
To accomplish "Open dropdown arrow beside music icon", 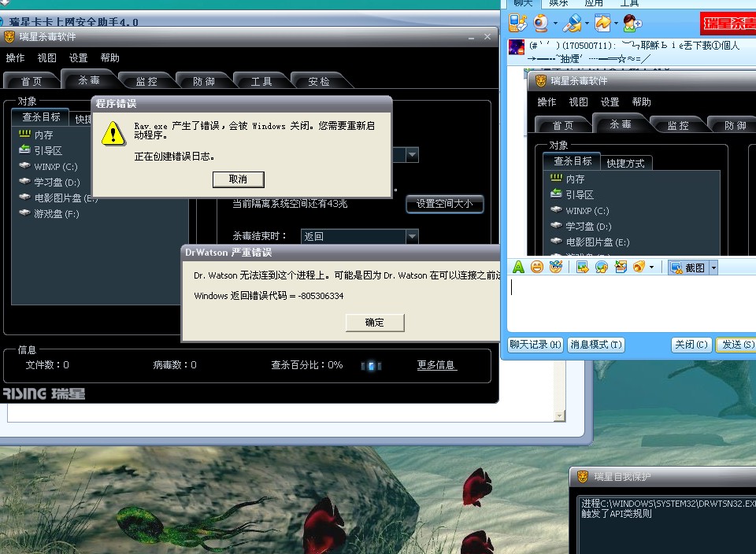I will coord(652,268).
